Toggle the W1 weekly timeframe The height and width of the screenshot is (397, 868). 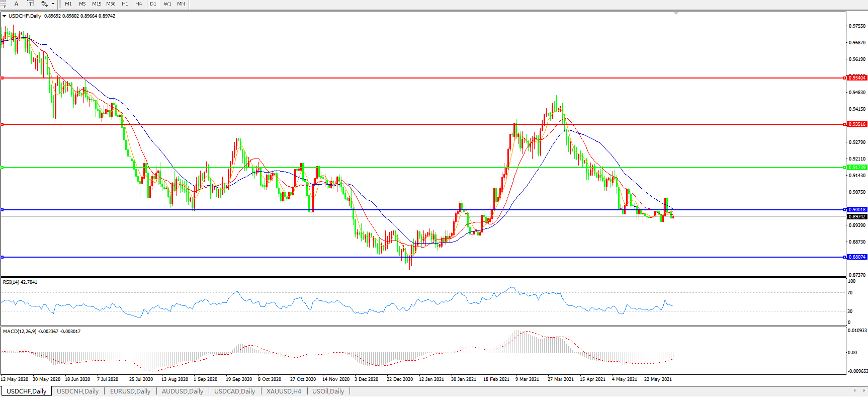(x=167, y=4)
